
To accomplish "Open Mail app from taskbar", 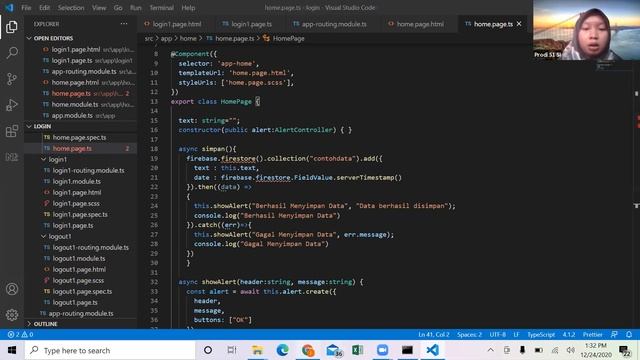I will click(333, 350).
